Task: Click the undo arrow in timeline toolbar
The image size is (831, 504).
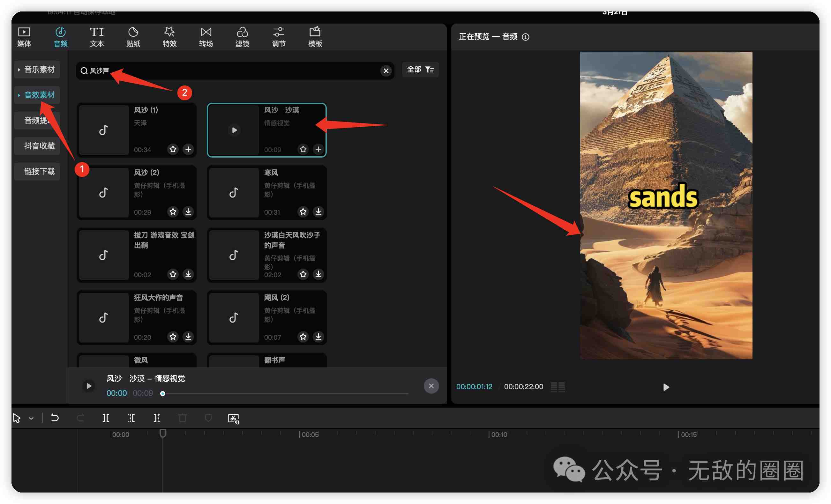Action: click(55, 418)
